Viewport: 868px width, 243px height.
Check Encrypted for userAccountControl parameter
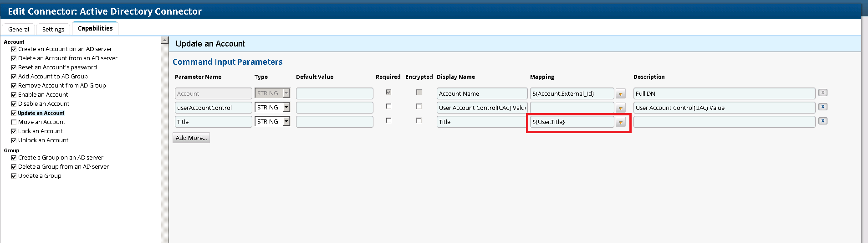419,106
